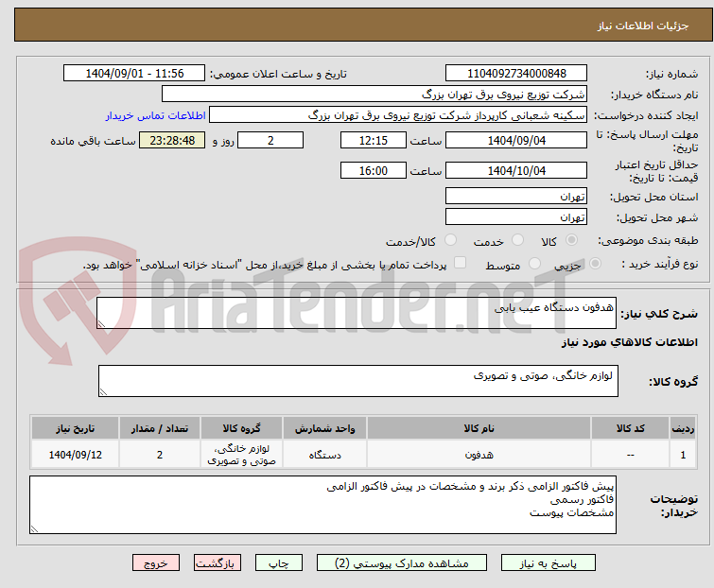Select the متوسط purchase type radio

point(534,264)
